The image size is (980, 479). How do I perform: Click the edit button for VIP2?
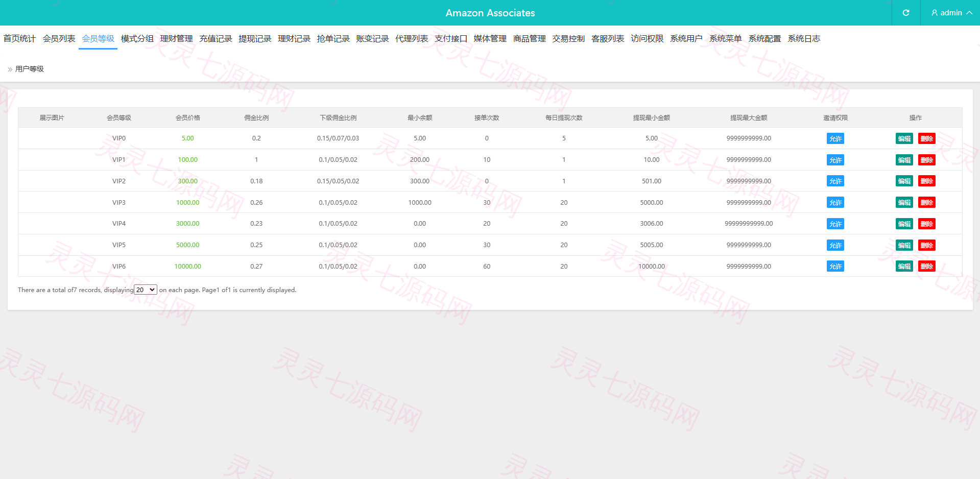[x=904, y=181]
